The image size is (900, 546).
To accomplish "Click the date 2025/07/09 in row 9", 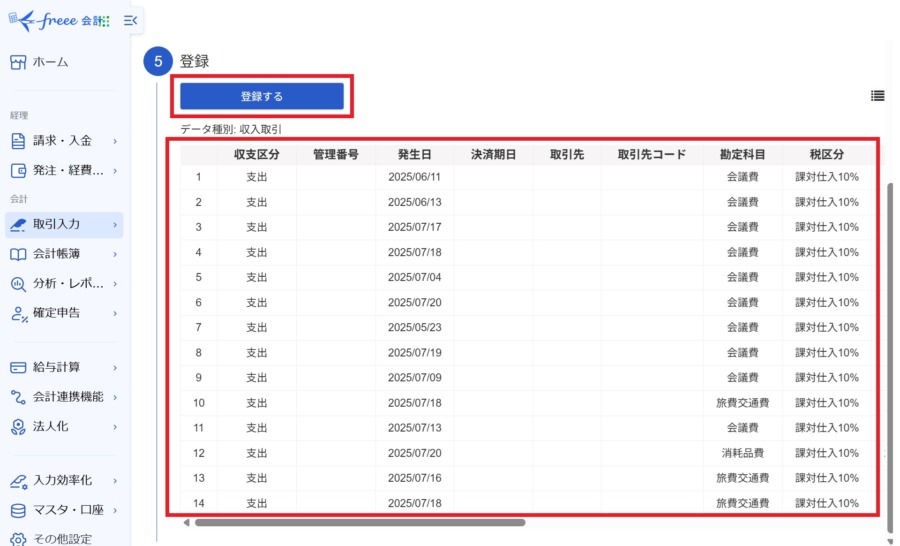I will pos(414,377).
